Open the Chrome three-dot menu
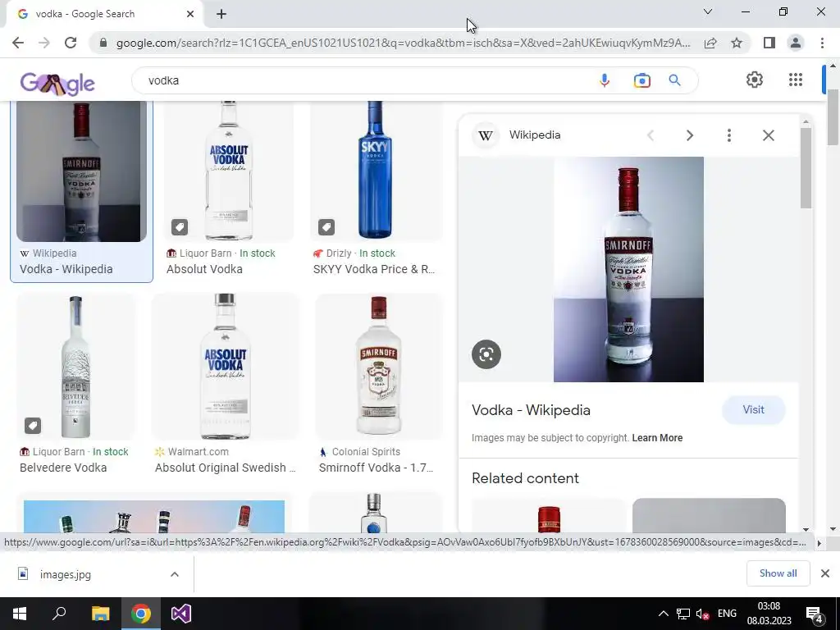The image size is (840, 630). coord(822,43)
